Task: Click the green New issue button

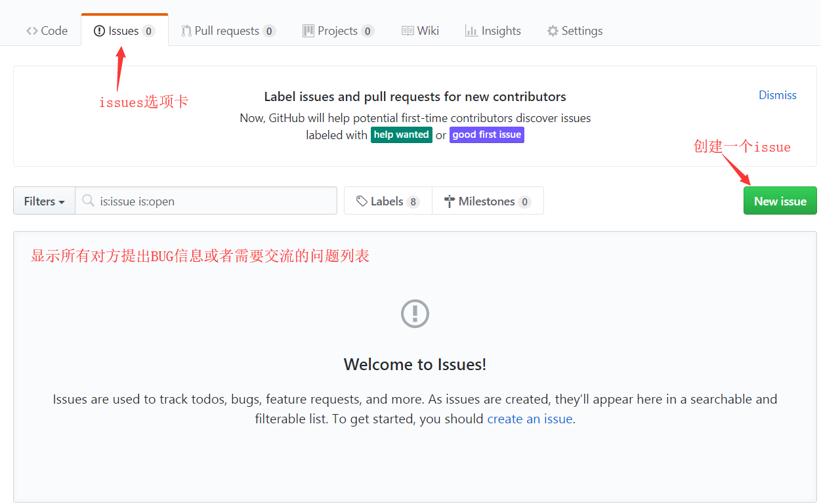Action: (780, 201)
